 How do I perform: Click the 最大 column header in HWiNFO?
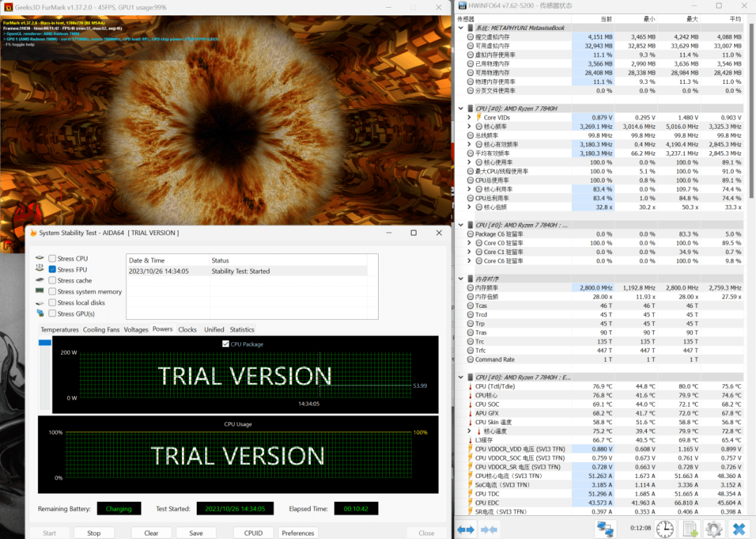click(692, 19)
